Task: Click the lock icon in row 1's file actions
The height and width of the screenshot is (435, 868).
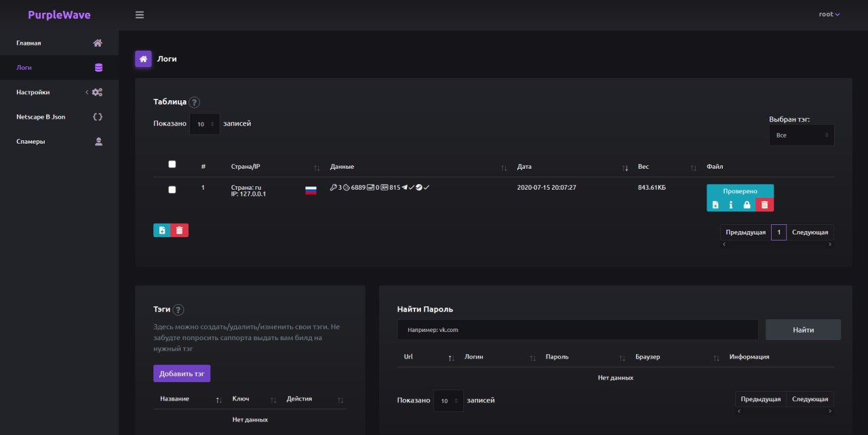Action: (747, 205)
